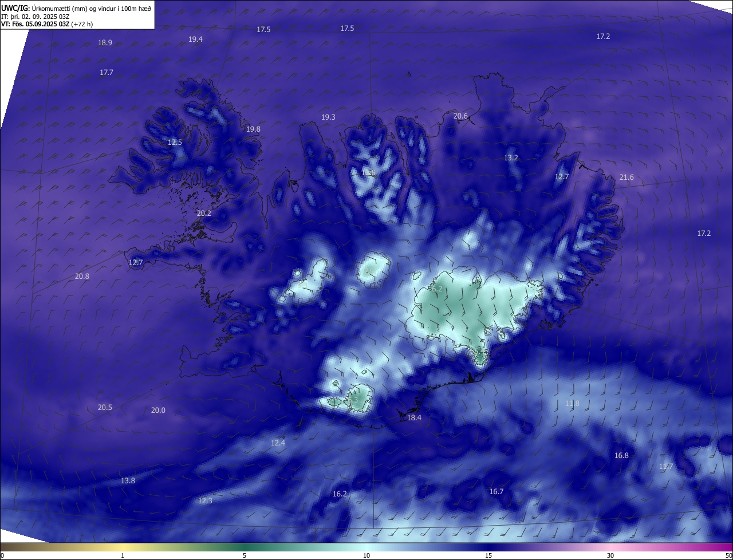
Task: Click the 12.5 value over Westfjords
Action: pos(175,142)
